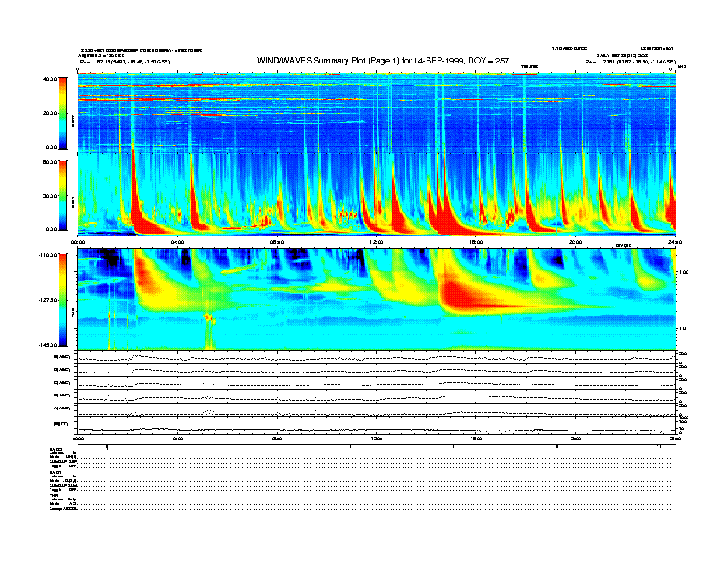Click the TNR color scale bar

tap(63, 300)
